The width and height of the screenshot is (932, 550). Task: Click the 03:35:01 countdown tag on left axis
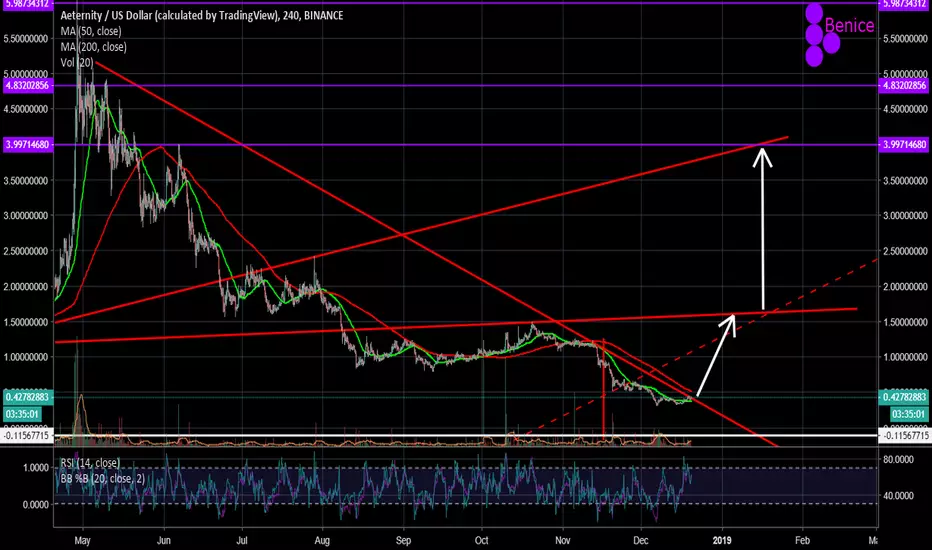tap(22, 414)
